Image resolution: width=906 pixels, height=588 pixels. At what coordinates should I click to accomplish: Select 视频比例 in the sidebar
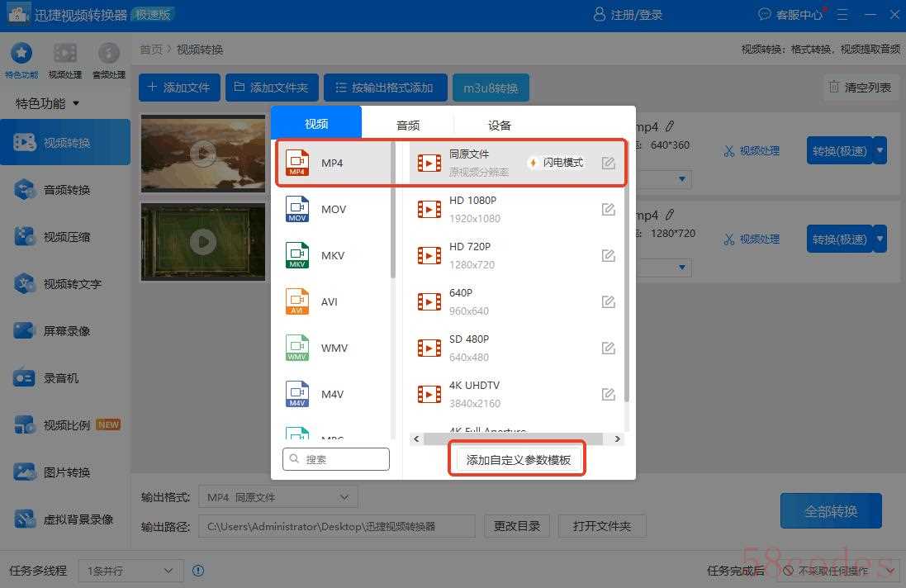[x=65, y=425]
